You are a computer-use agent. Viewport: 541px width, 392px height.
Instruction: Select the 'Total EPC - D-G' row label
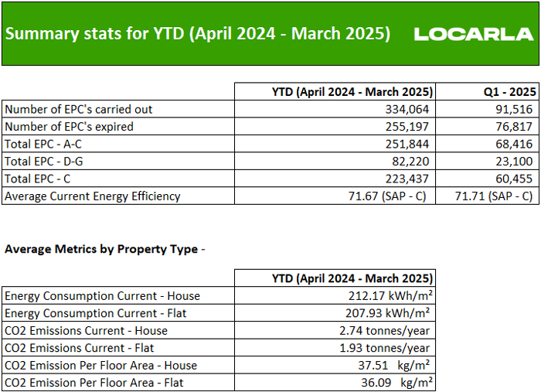[44, 162]
